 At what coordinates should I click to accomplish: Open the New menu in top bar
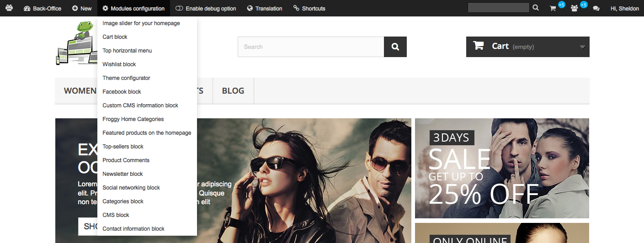[82, 8]
